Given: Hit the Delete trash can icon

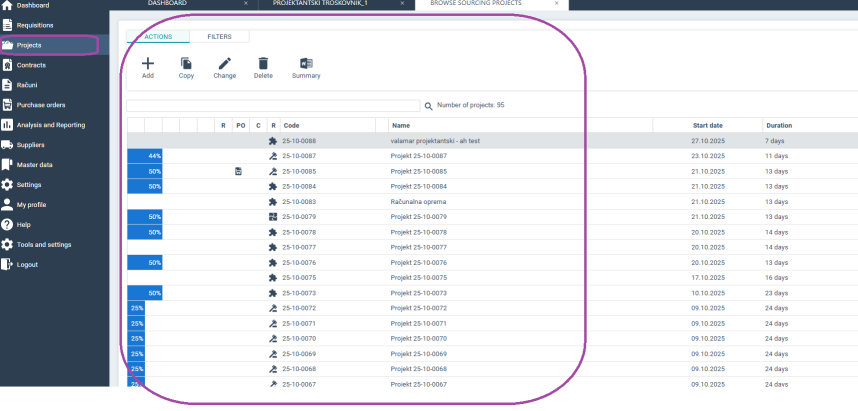Looking at the screenshot, I should pos(263,63).
